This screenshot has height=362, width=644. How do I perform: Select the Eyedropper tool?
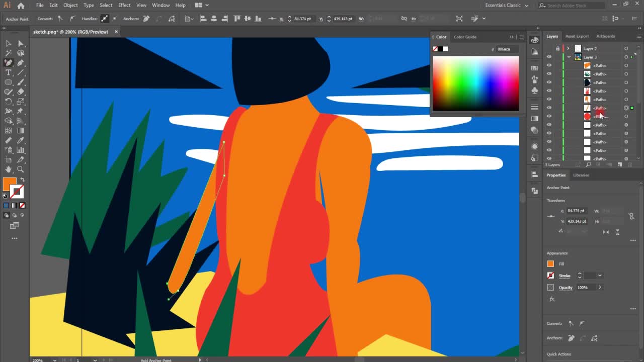[x=21, y=140]
